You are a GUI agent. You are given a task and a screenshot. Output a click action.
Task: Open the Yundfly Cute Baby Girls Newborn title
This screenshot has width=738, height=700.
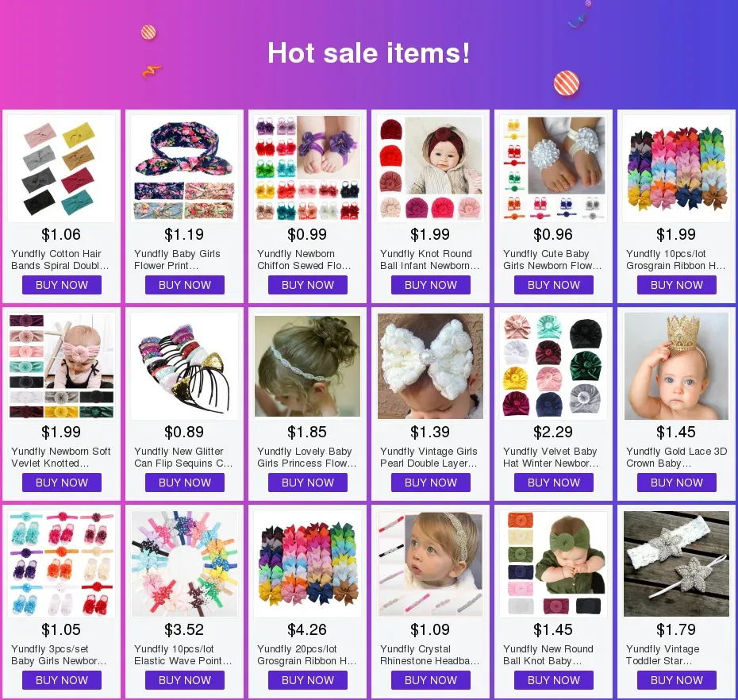pos(552,260)
